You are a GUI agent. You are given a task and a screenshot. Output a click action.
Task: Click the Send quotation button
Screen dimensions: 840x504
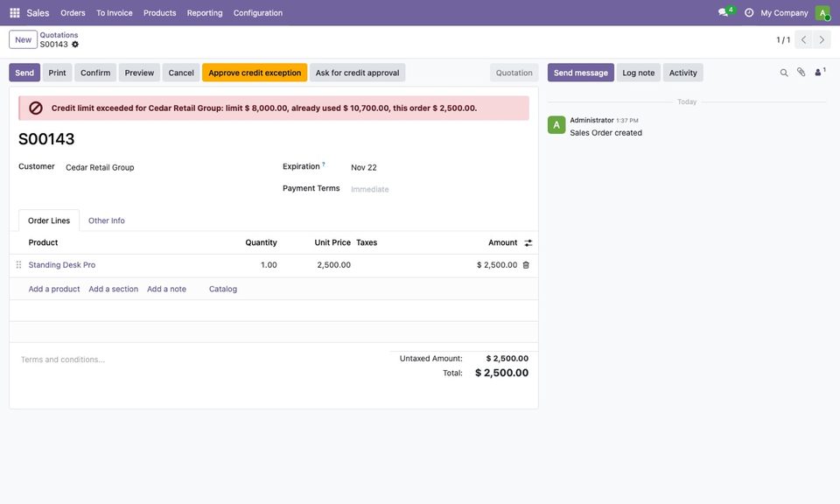click(24, 73)
